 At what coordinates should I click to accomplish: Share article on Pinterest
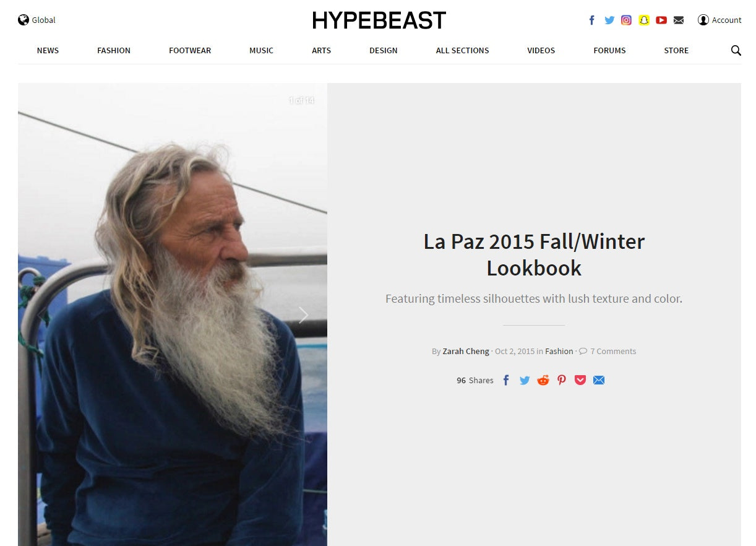pos(562,380)
